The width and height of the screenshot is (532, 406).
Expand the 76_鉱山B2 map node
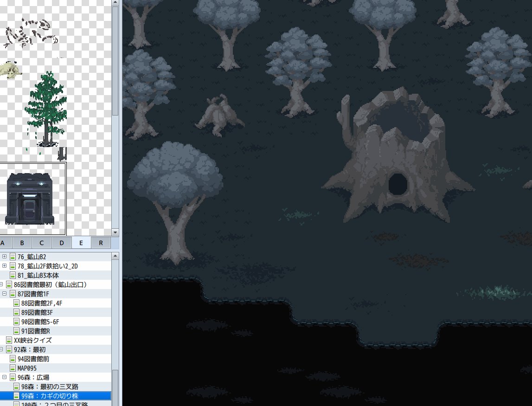(x=5, y=257)
